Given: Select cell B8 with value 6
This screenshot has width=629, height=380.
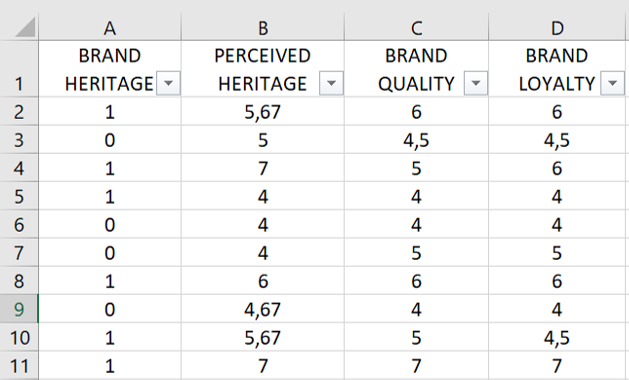Looking at the screenshot, I should pos(263,280).
